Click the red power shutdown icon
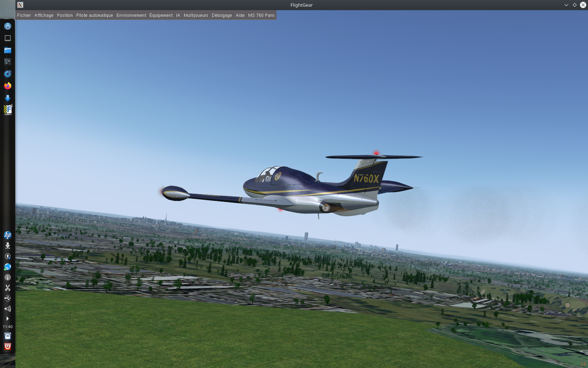Screen dimensions: 588x368 pos(8,347)
